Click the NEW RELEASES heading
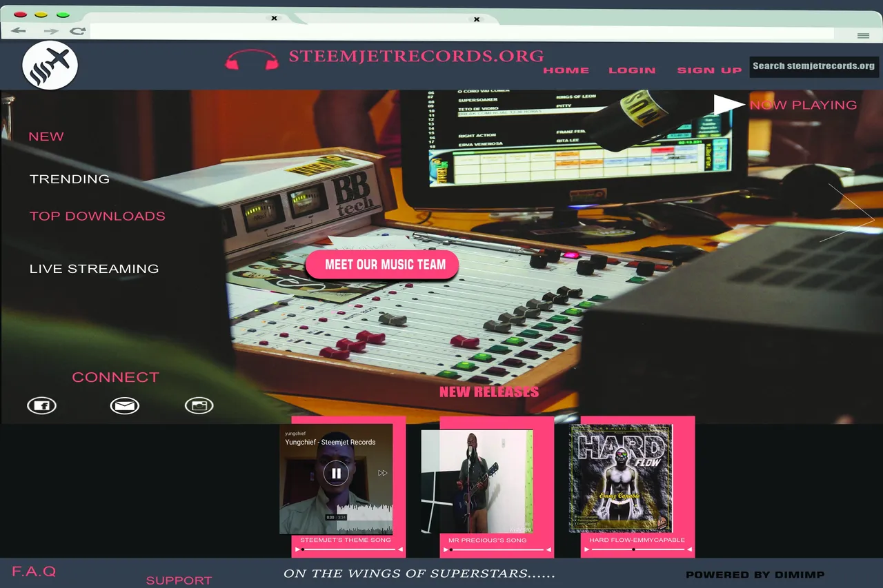This screenshot has height=588, width=883. [489, 392]
